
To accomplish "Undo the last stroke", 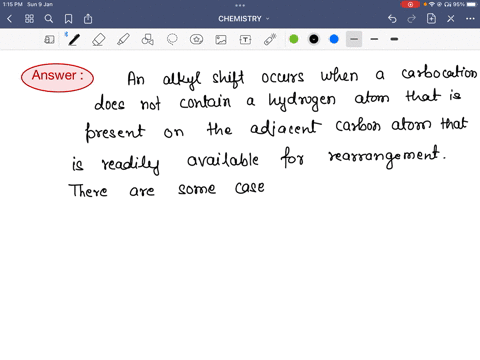I will tap(392, 19).
